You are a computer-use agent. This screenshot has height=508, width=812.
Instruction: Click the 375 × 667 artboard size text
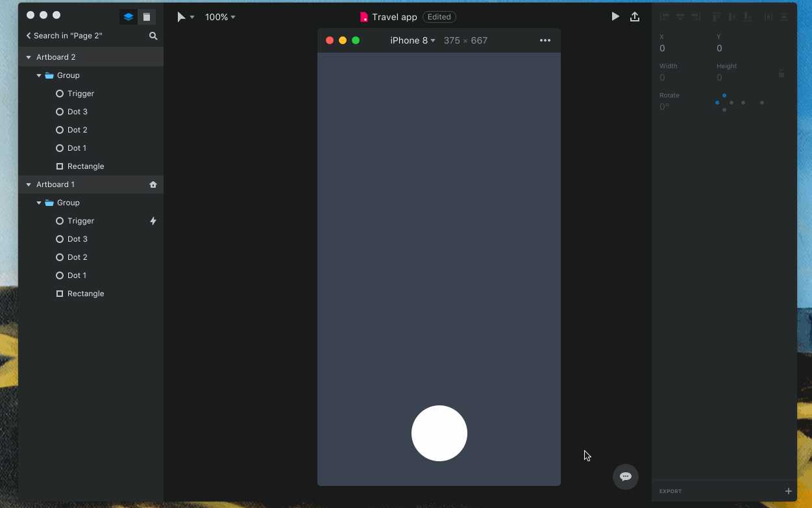tap(465, 40)
